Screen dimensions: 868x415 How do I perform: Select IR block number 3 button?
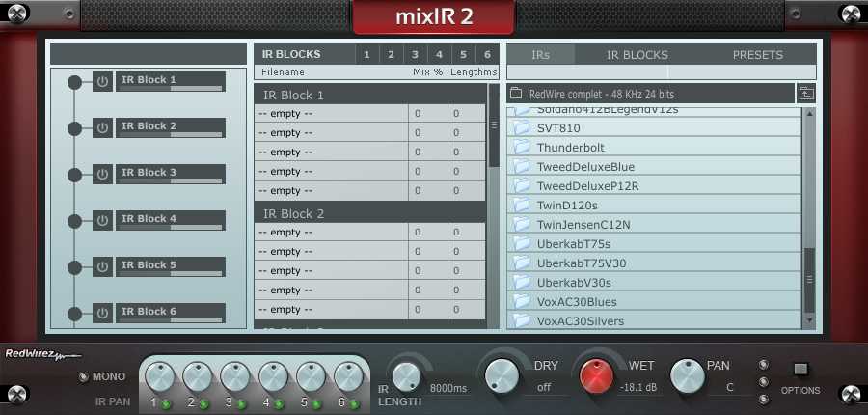tap(415, 55)
